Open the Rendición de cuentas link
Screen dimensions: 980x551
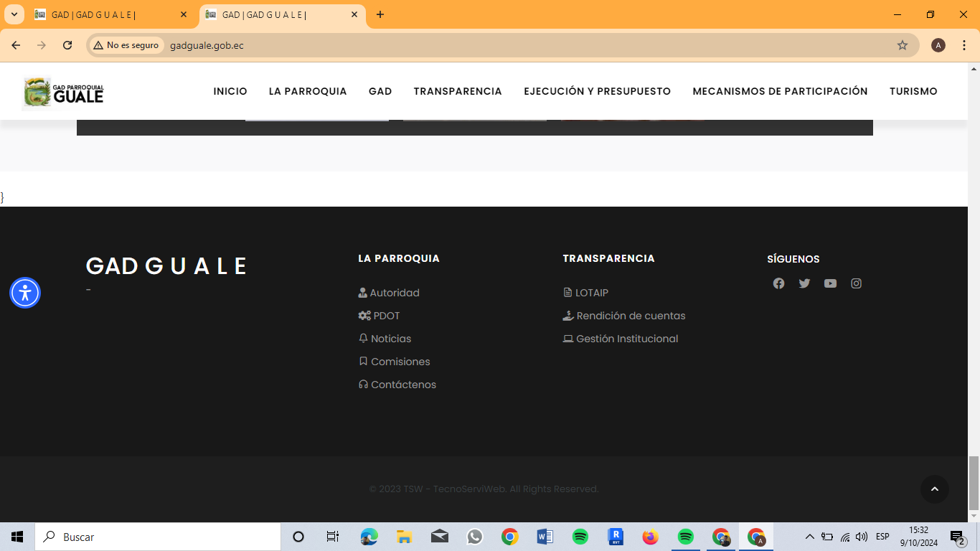(631, 316)
